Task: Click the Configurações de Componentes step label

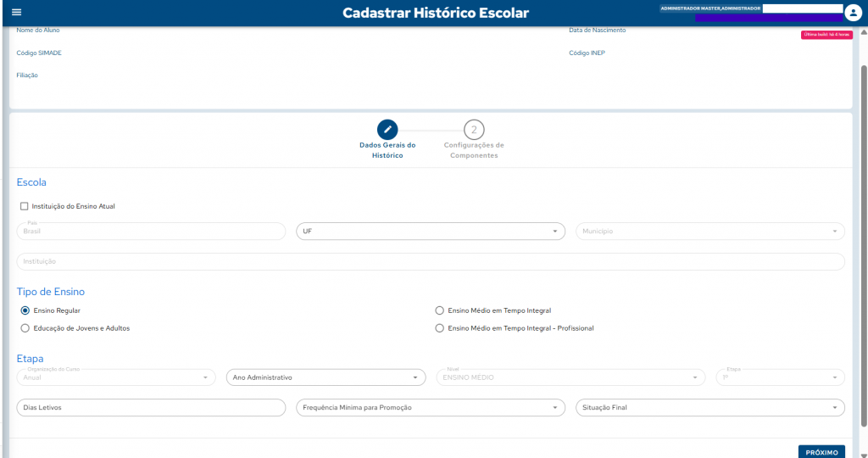Action: [474, 150]
